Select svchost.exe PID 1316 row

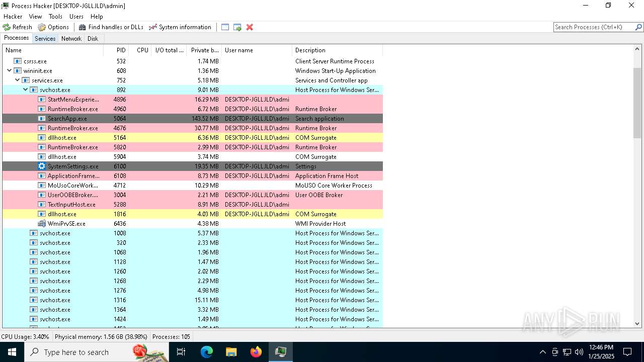coord(193,300)
